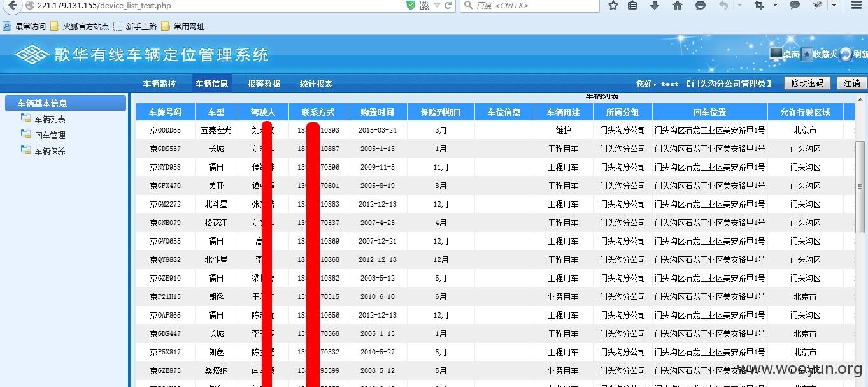Open 车辆列表 in the sidebar
Image resolution: width=868 pixels, height=387 pixels.
pos(50,119)
